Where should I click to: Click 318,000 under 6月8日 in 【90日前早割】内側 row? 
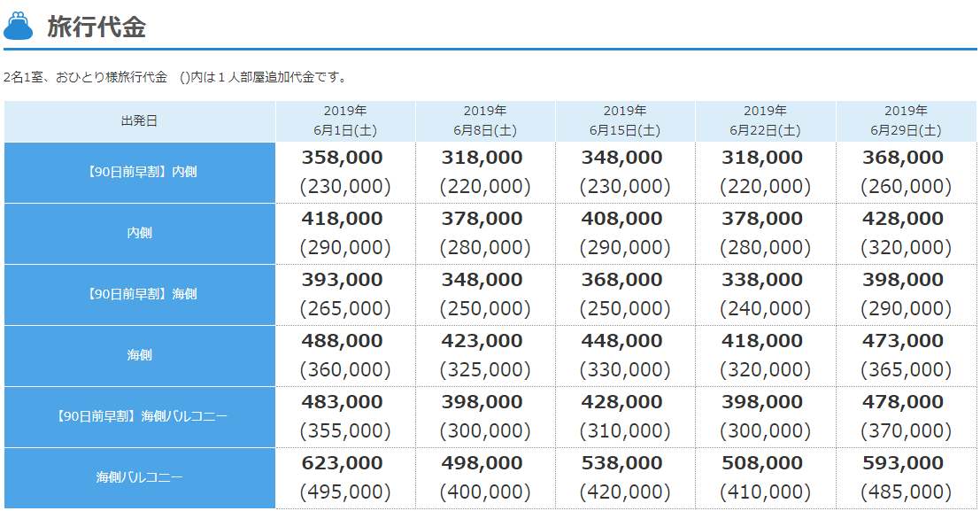(x=482, y=157)
